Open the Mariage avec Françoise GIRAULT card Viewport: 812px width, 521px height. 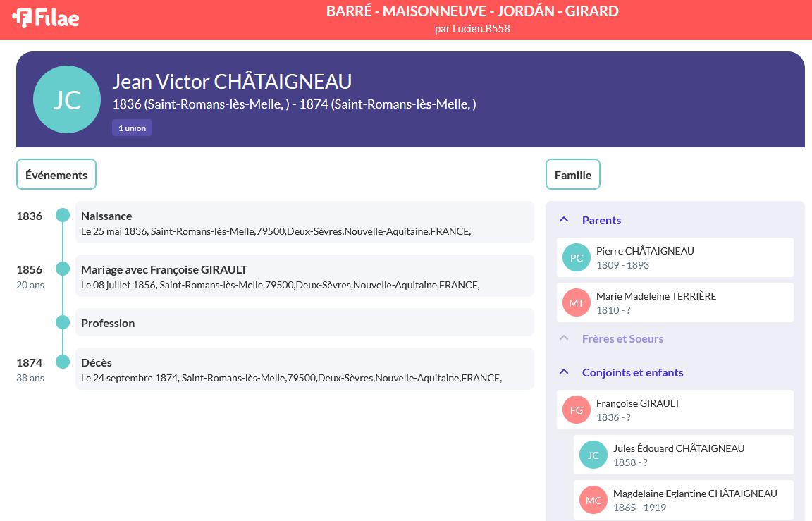304,276
